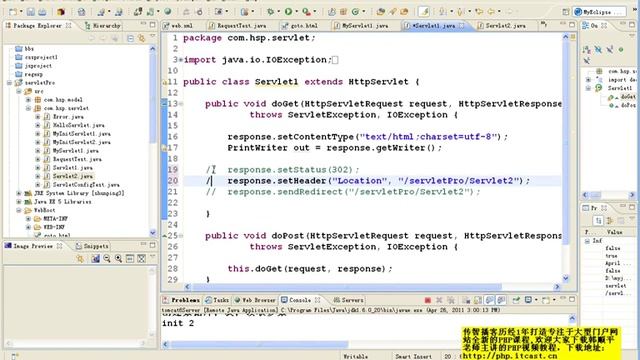Open the web.xml editor tab

(178, 25)
